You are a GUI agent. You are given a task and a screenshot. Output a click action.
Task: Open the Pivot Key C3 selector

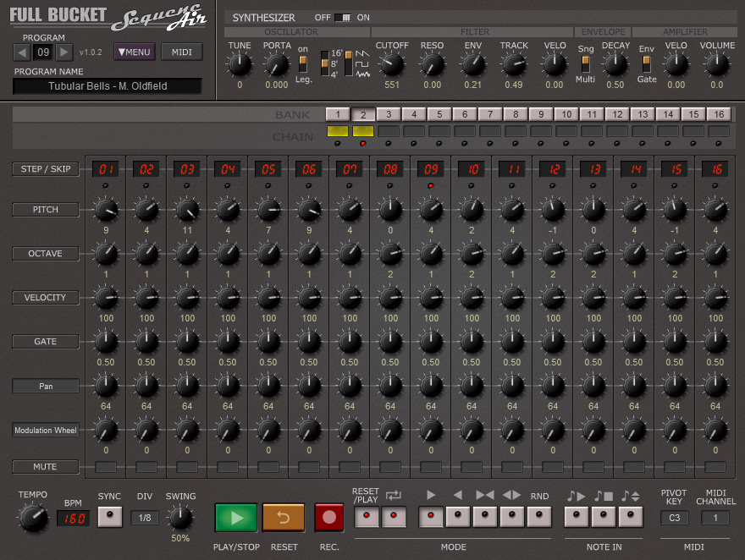coord(674,518)
